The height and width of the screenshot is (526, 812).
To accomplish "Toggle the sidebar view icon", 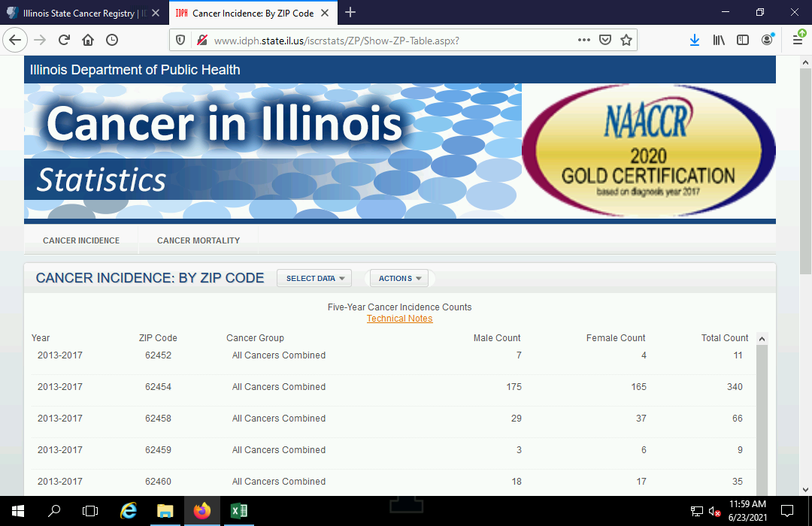I will (x=743, y=41).
